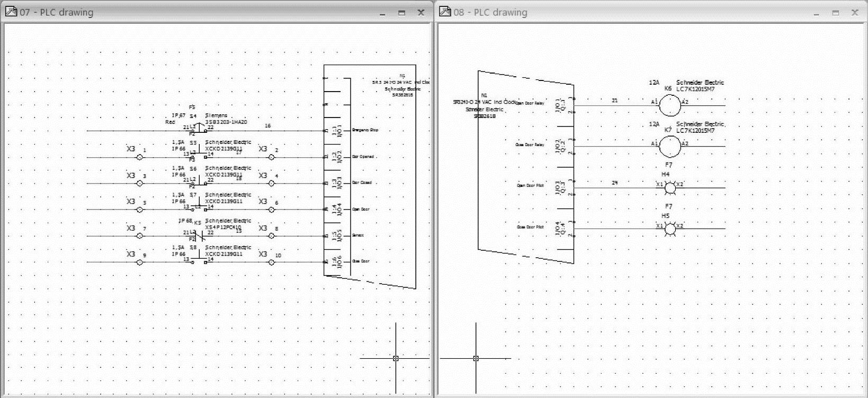This screenshot has height=398, width=868.
Task: Select terminal X3 7 symbol
Action: click(140, 236)
